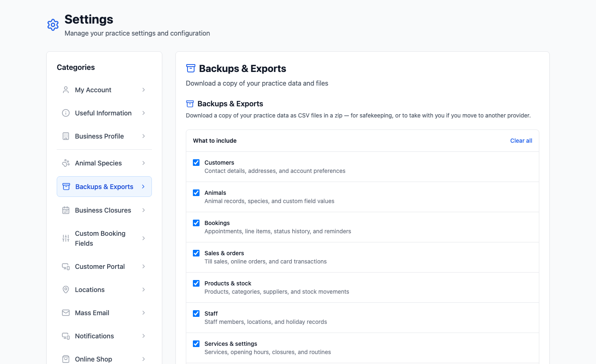Click archive icon beside large Backups & Exports heading
This screenshot has height=364, width=596.
(191, 68)
